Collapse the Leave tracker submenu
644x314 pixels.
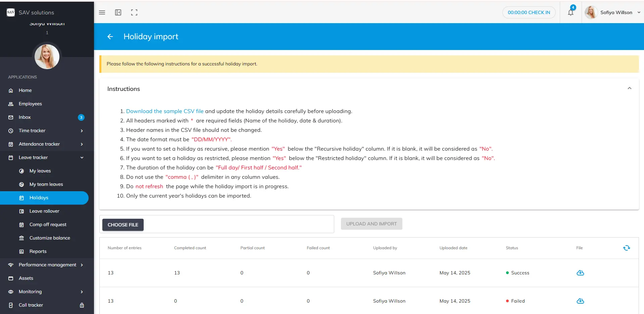82,158
